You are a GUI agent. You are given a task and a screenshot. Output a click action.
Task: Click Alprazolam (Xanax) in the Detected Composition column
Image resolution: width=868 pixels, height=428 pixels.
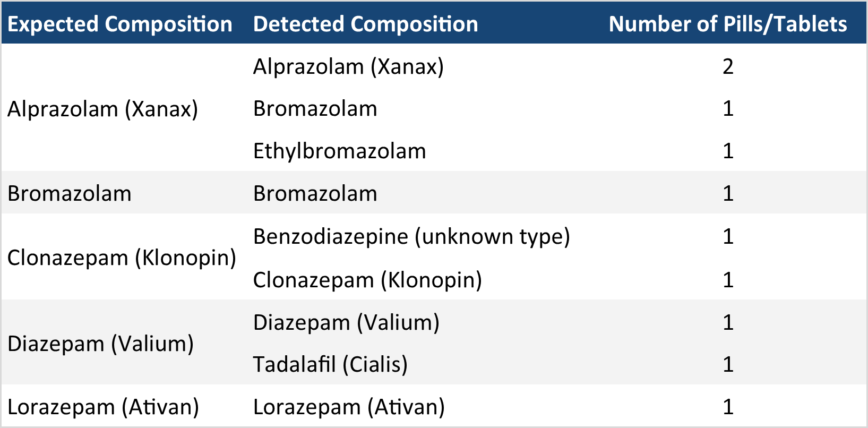(x=348, y=67)
